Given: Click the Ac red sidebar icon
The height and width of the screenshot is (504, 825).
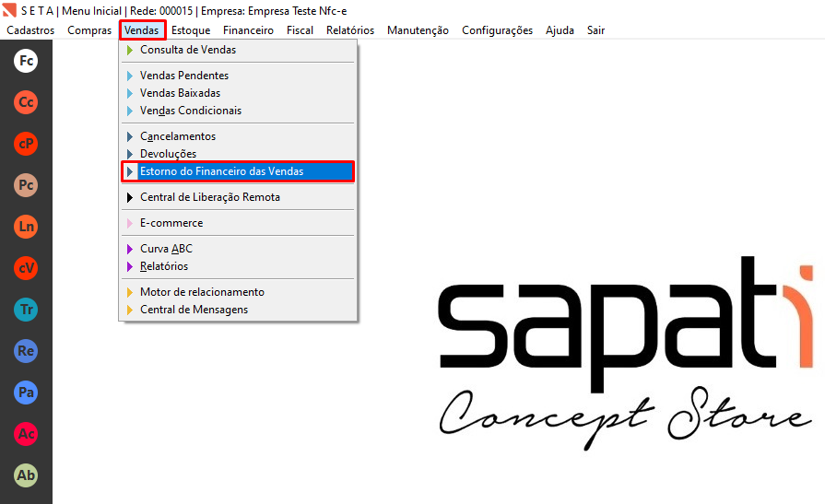Looking at the screenshot, I should (x=26, y=433).
